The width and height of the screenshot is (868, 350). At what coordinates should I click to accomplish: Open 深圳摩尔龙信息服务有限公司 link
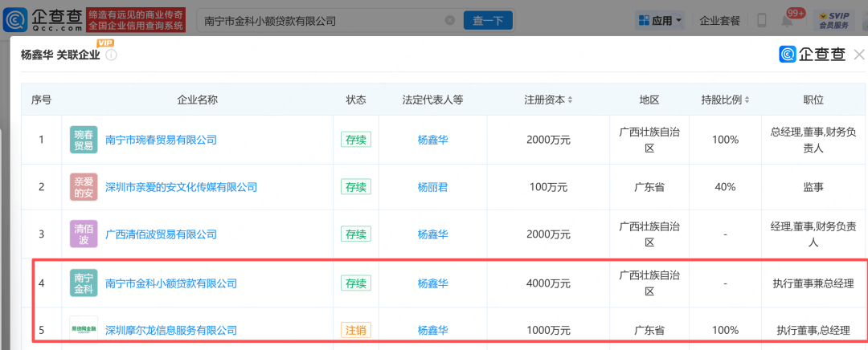pyautogui.click(x=171, y=331)
